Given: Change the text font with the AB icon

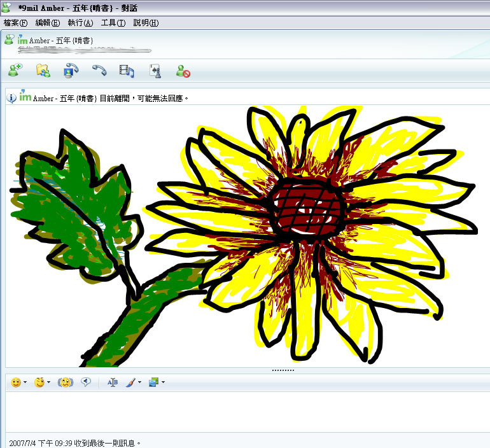Looking at the screenshot, I should (113, 382).
